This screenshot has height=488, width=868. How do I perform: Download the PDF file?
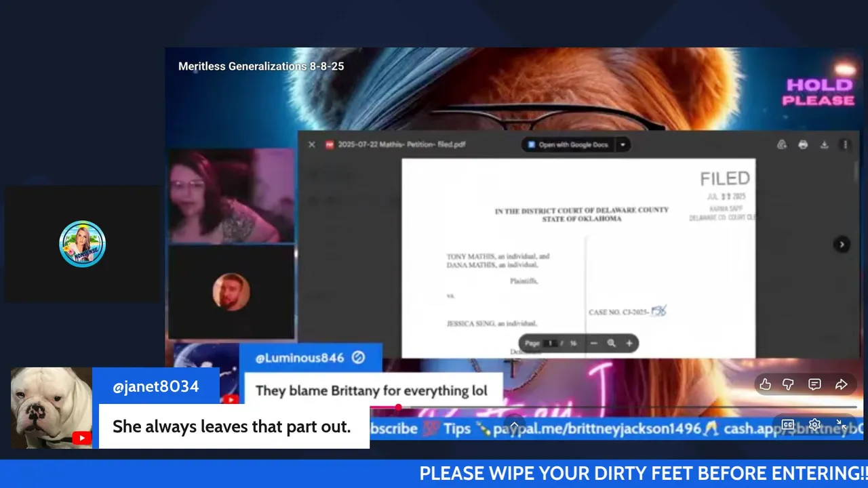point(824,144)
